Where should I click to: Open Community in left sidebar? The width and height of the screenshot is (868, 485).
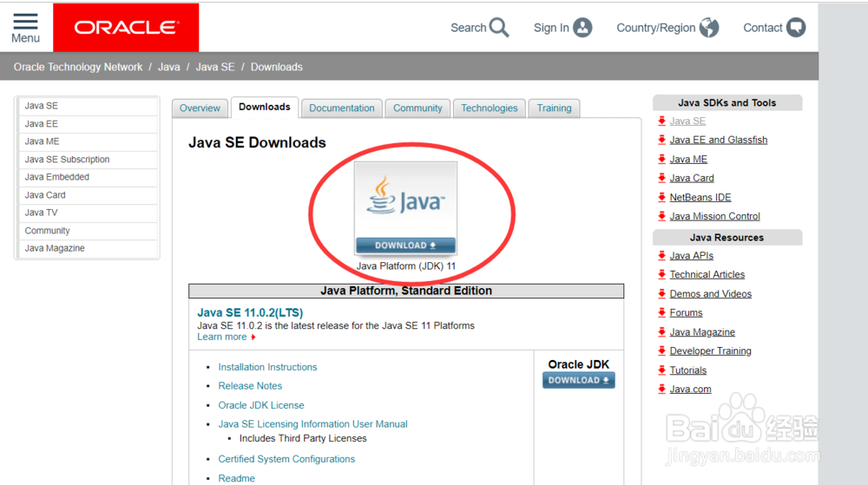click(89, 231)
